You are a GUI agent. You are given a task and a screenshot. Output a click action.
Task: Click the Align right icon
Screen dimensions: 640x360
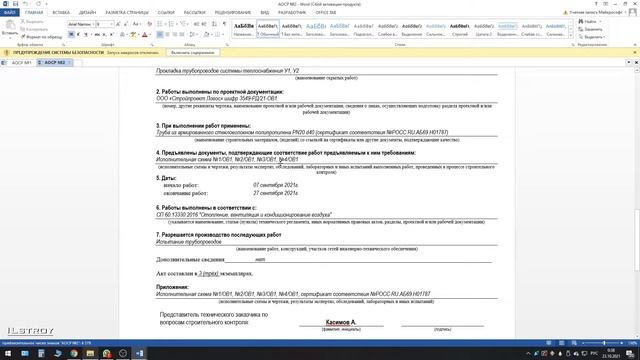point(175,35)
